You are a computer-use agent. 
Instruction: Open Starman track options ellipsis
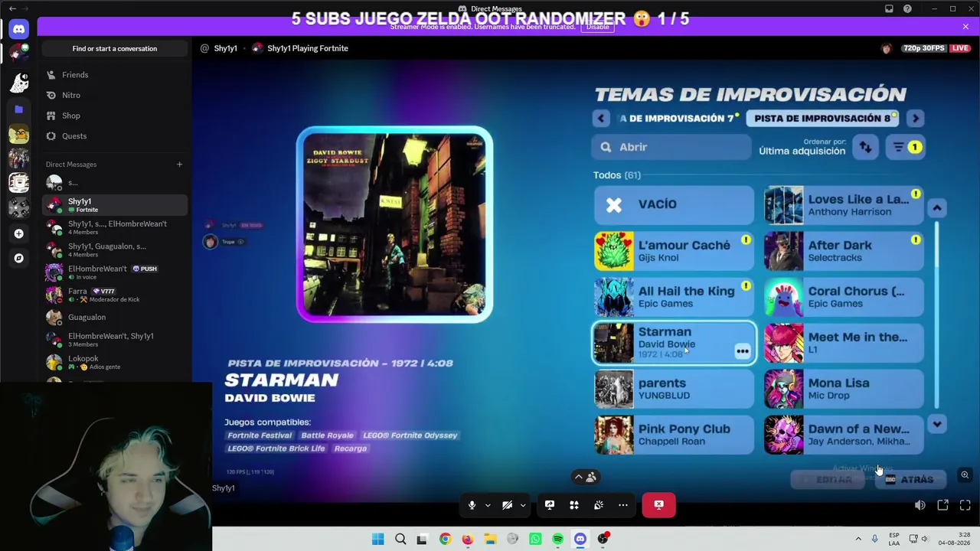(742, 351)
